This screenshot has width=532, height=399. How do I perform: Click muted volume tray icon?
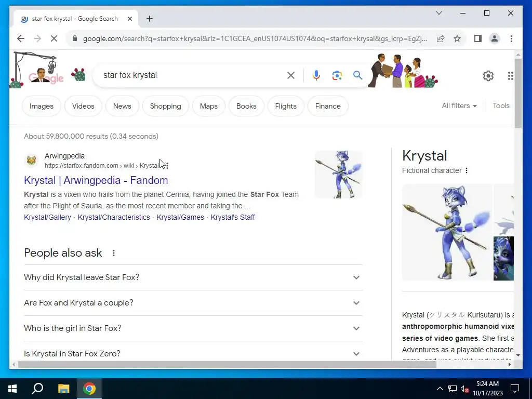465,389
